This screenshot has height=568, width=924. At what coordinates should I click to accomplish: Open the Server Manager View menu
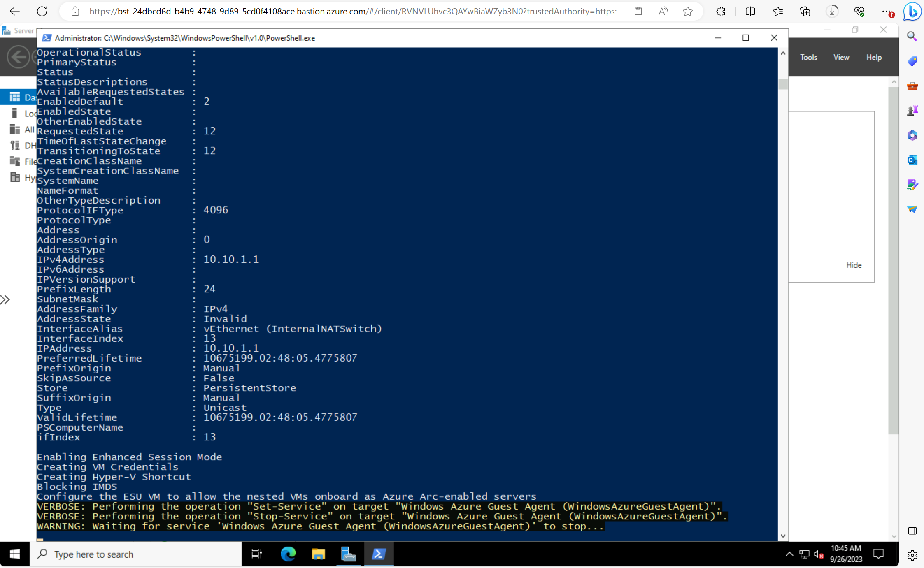point(841,57)
